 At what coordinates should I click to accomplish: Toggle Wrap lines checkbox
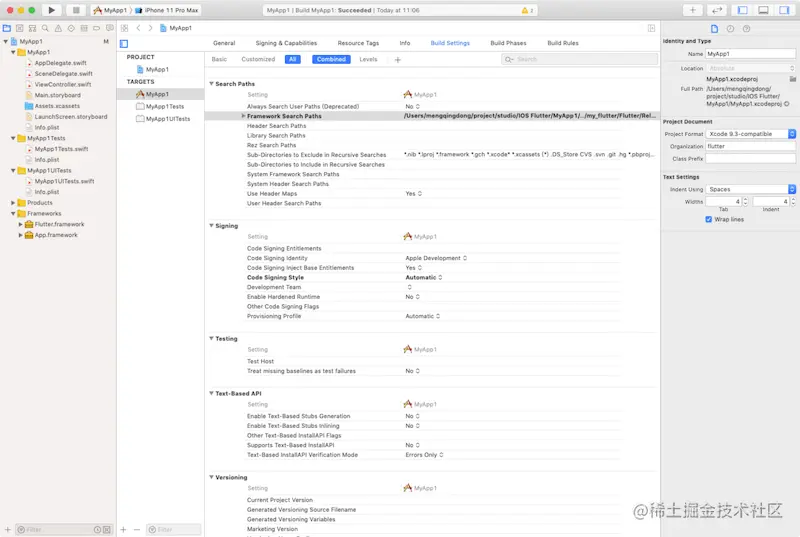[709, 219]
